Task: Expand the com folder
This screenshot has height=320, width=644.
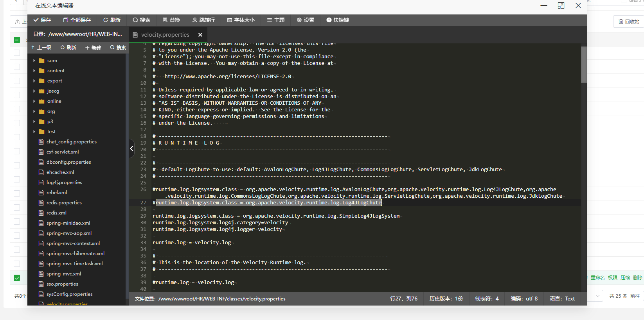Action: pyautogui.click(x=34, y=61)
